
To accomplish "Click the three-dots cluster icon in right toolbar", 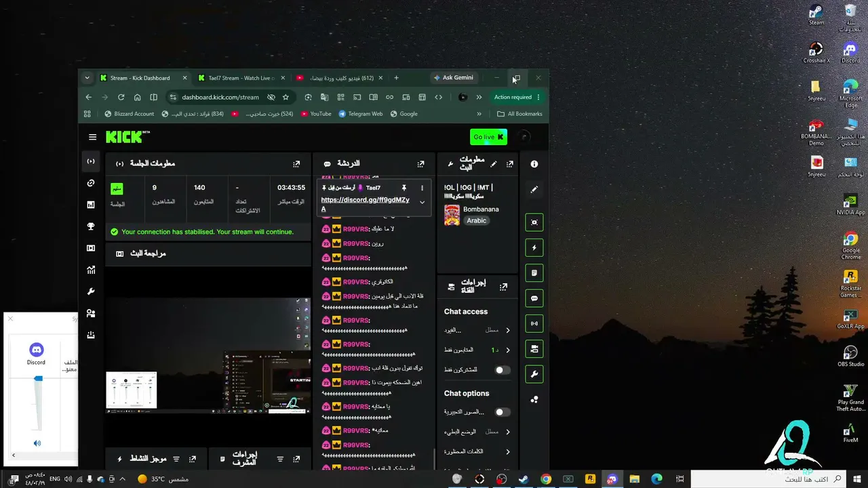I will click(534, 399).
